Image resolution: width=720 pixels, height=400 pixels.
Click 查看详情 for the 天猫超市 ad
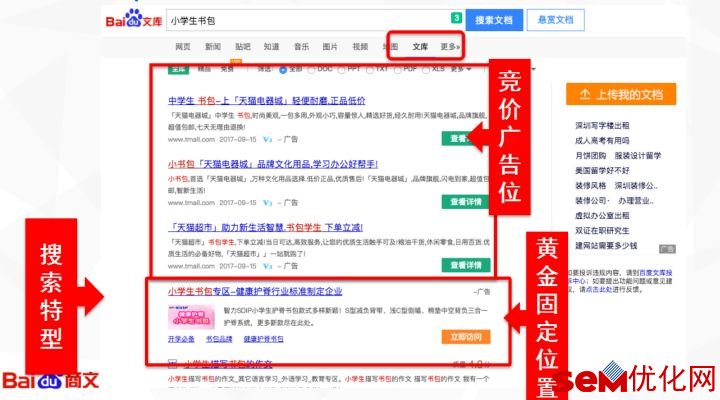(466, 265)
